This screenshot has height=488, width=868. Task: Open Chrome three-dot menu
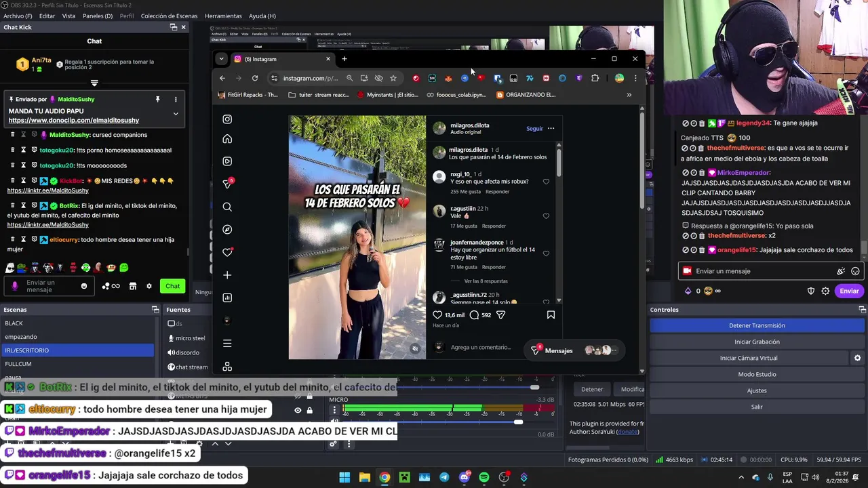[x=635, y=78]
